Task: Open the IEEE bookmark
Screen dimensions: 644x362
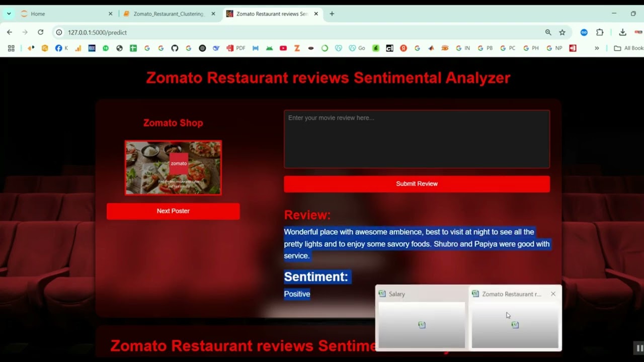Action: tap(92, 48)
